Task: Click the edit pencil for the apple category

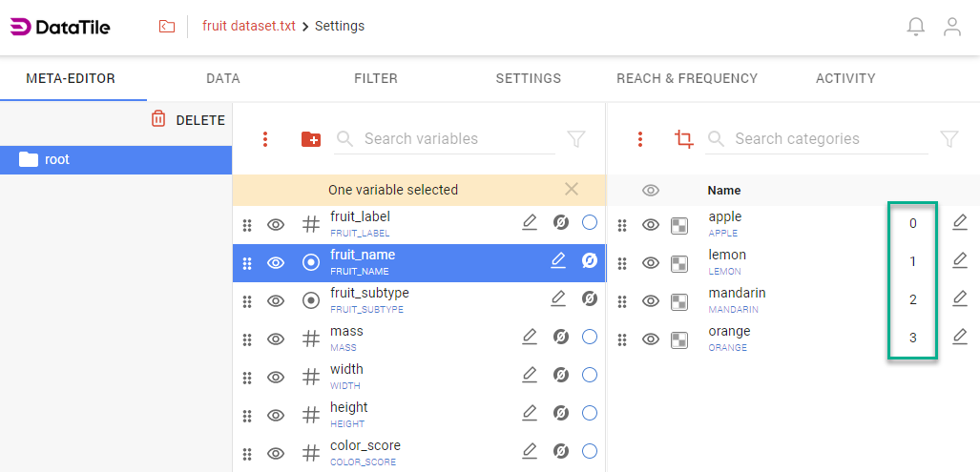Action: click(x=960, y=222)
